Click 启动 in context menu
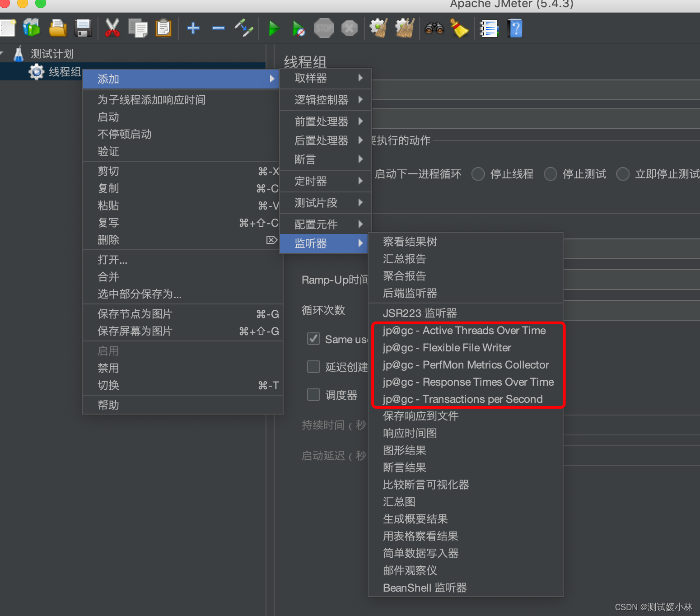700x616 pixels. coord(181,117)
